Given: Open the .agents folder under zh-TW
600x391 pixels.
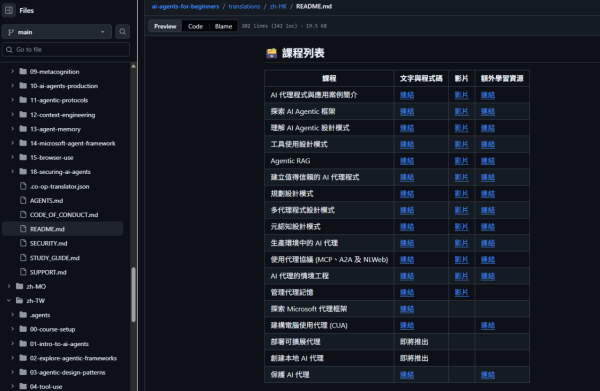Looking at the screenshot, I should pyautogui.click(x=40, y=315).
